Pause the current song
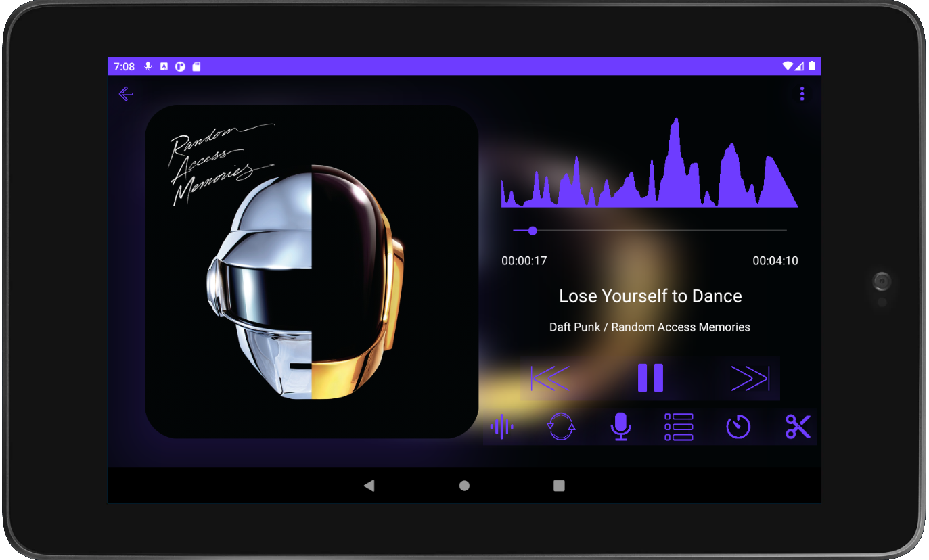Viewport: 929px width, 560px height. (650, 377)
